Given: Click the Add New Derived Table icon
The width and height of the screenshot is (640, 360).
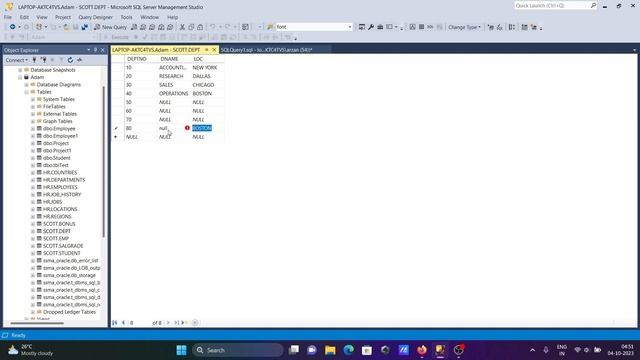Looking at the screenshot, I should pos(533,27).
